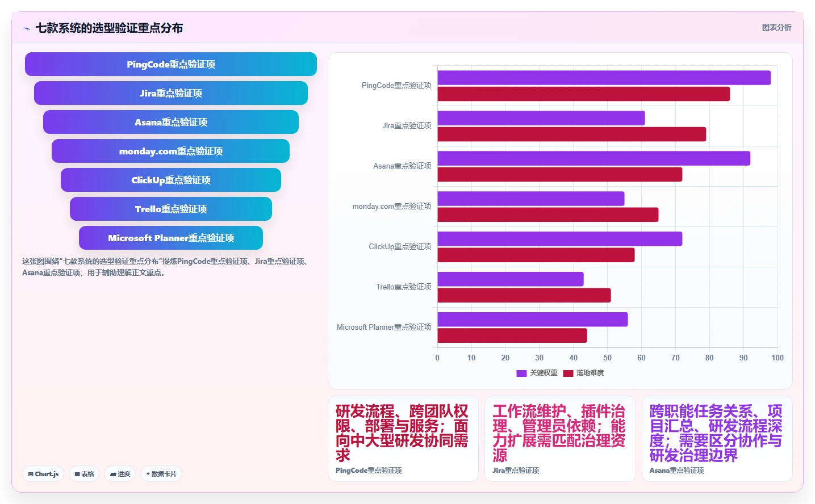This screenshot has height=504, width=815.
Task: Click PingCode's purple 关键权重 chart bar
Action: (x=604, y=78)
